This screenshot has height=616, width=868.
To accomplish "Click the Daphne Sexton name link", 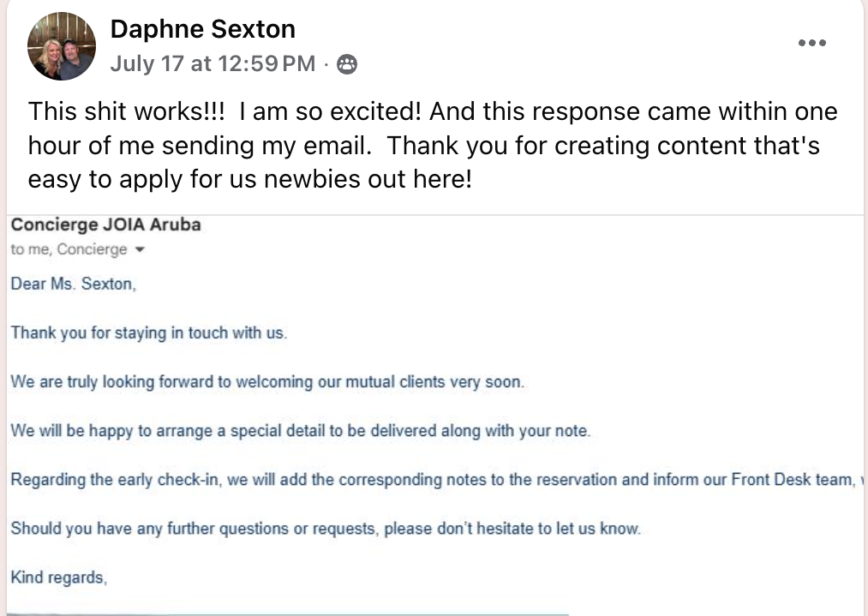I will pyautogui.click(x=202, y=29).
